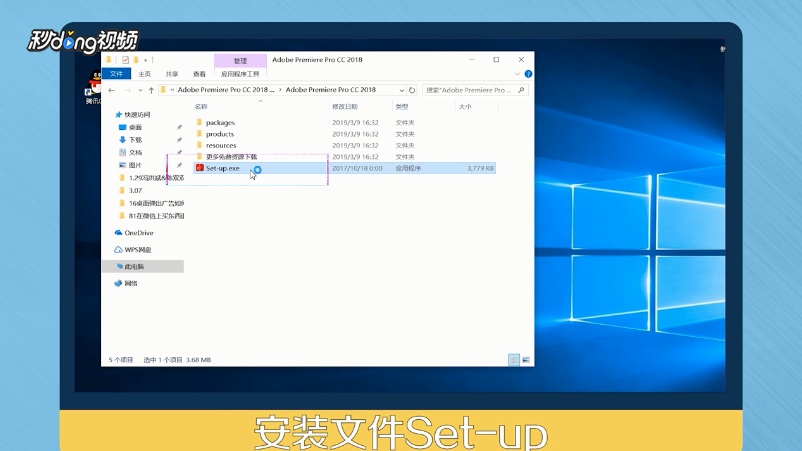
Task: Click the Set-up.exe red application icon
Action: click(199, 168)
